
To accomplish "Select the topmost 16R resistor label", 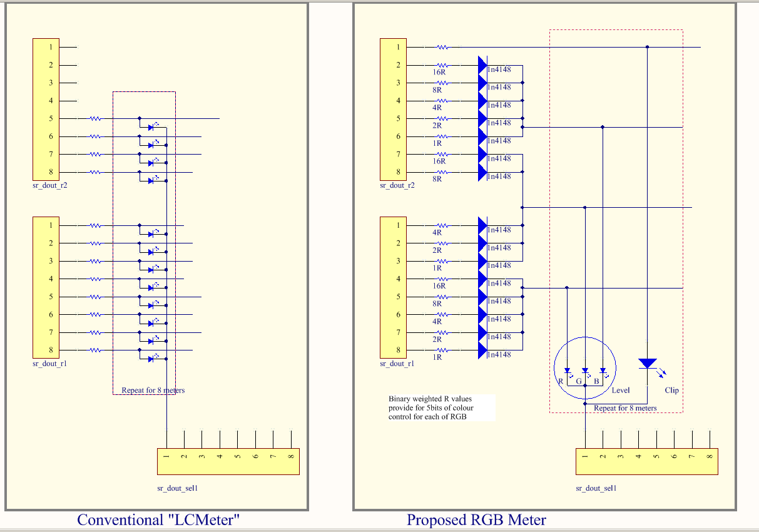I will coord(439,73).
